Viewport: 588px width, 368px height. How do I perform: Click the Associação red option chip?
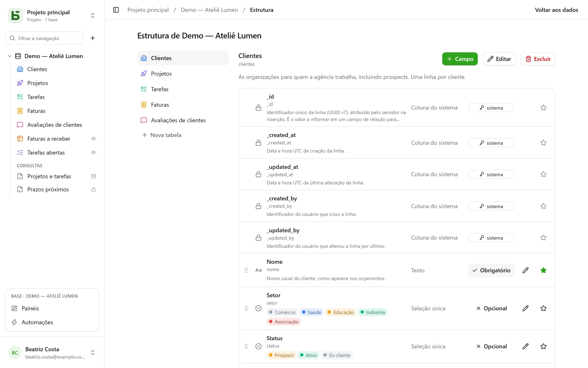(x=284, y=322)
